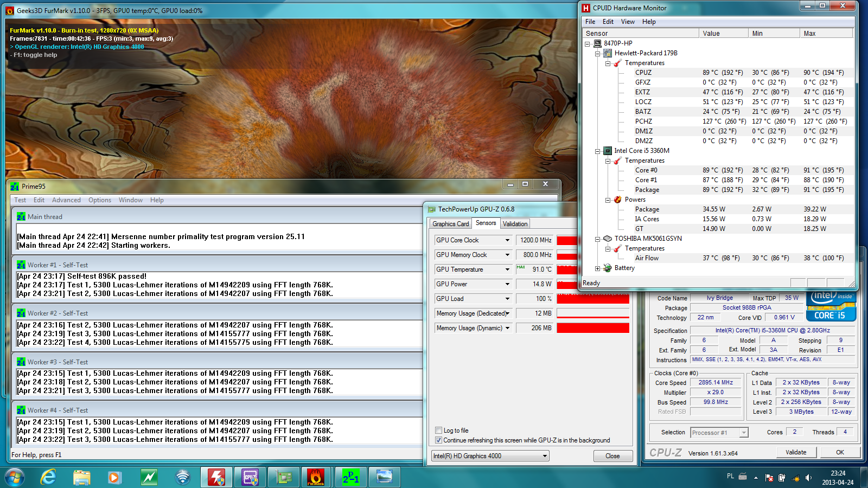Toggle Continue refreshing in background checkbox

(438, 440)
